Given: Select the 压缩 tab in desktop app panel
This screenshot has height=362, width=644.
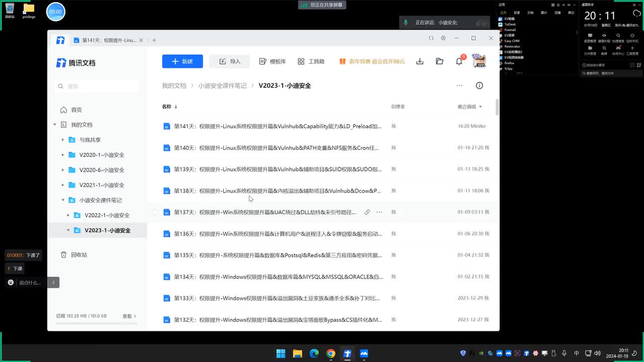Looking at the screenshot, I should click(x=557, y=13).
